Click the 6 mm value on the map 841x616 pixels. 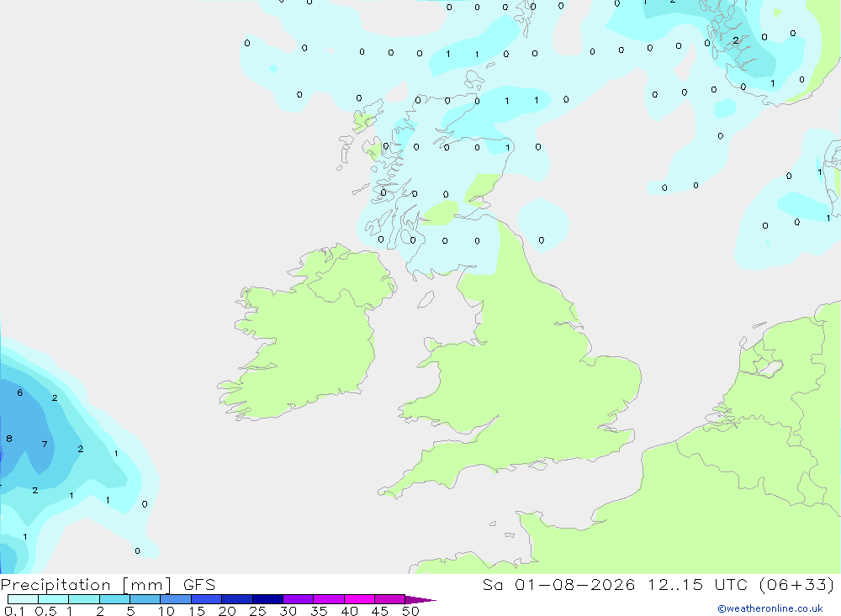(x=20, y=392)
